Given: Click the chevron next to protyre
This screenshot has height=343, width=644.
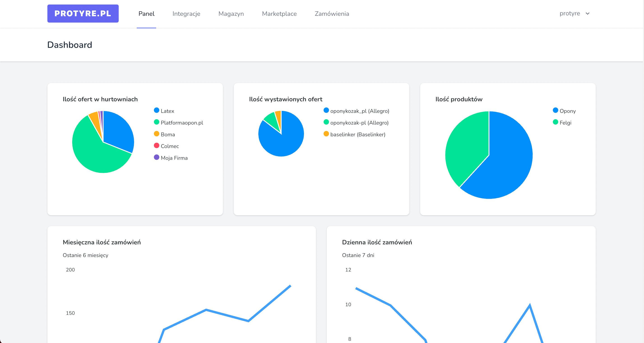Looking at the screenshot, I should coord(588,14).
